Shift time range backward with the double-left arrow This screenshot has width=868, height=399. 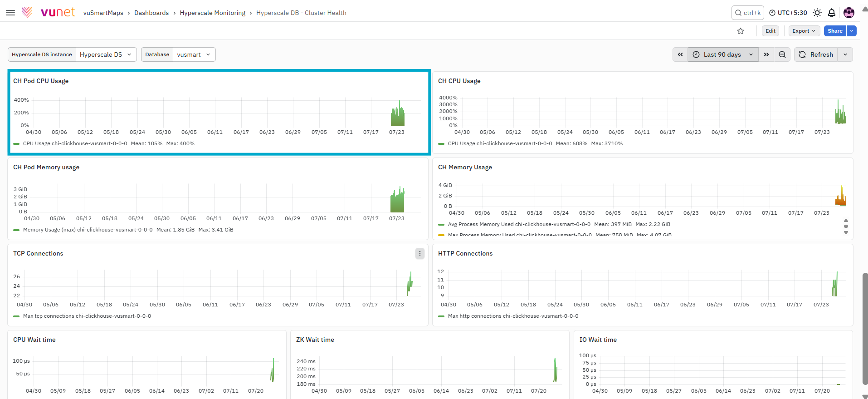coord(680,54)
